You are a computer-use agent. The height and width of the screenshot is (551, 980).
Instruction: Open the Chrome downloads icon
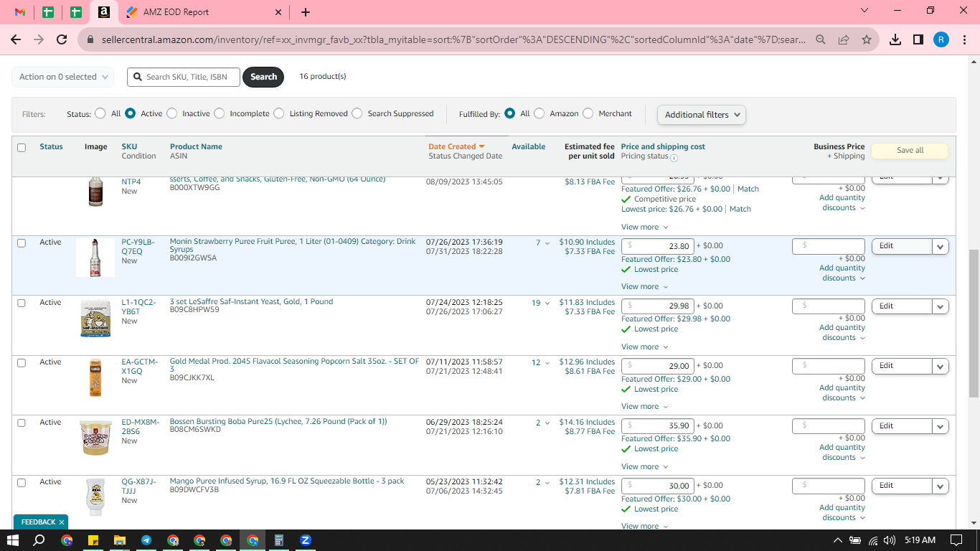(895, 40)
